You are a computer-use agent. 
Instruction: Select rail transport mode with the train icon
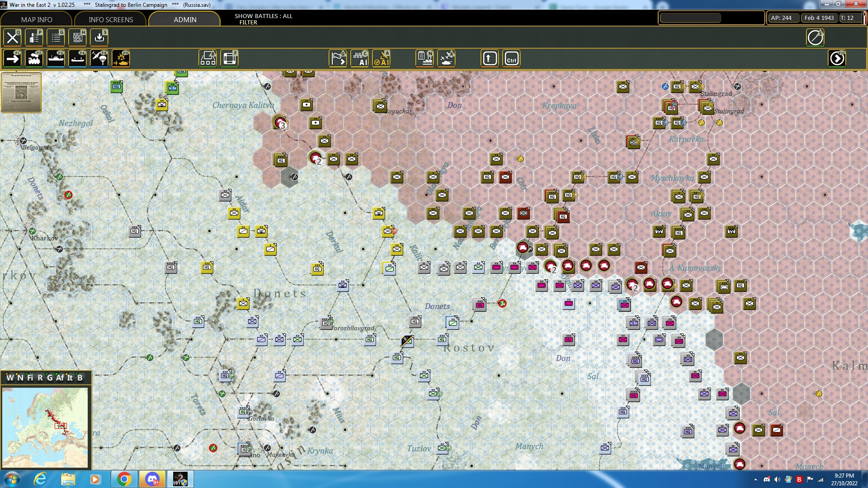(x=34, y=58)
